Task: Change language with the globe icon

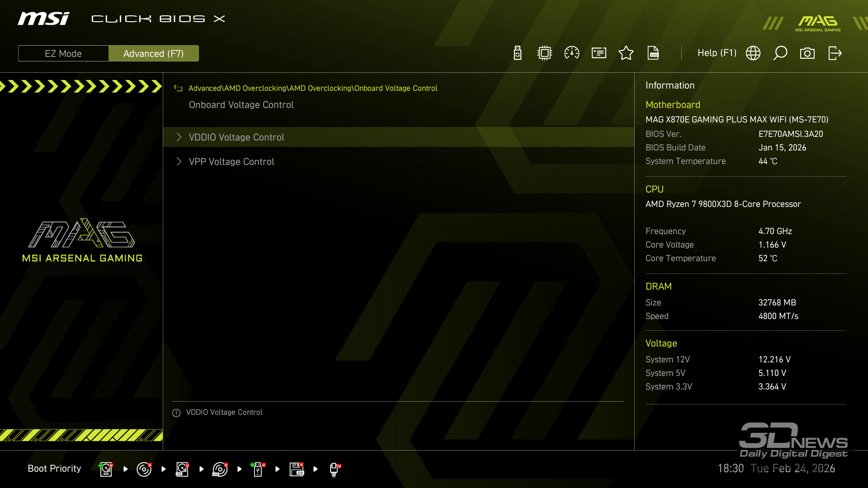Action: (x=753, y=53)
